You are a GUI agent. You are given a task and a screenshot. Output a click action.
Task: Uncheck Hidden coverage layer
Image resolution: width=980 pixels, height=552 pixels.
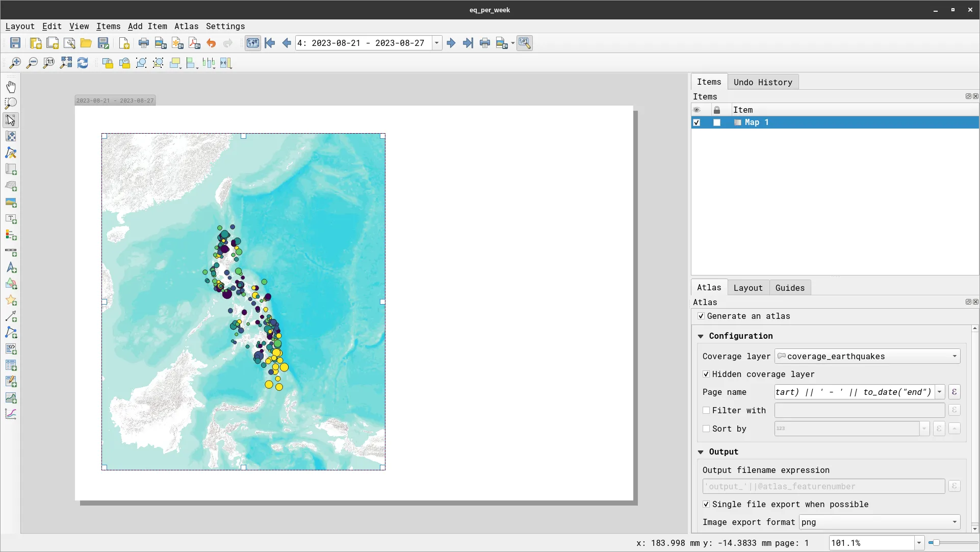pyautogui.click(x=706, y=374)
